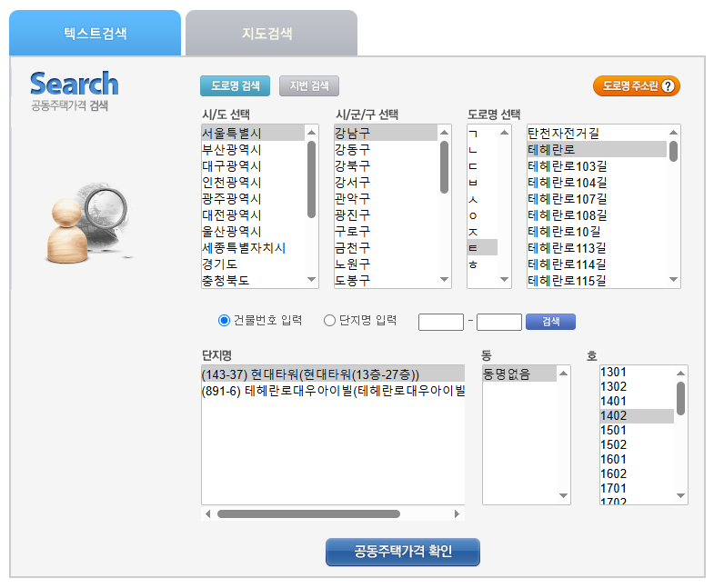
Task: Select consonant ㄴ in road name filter
Action: (482, 149)
